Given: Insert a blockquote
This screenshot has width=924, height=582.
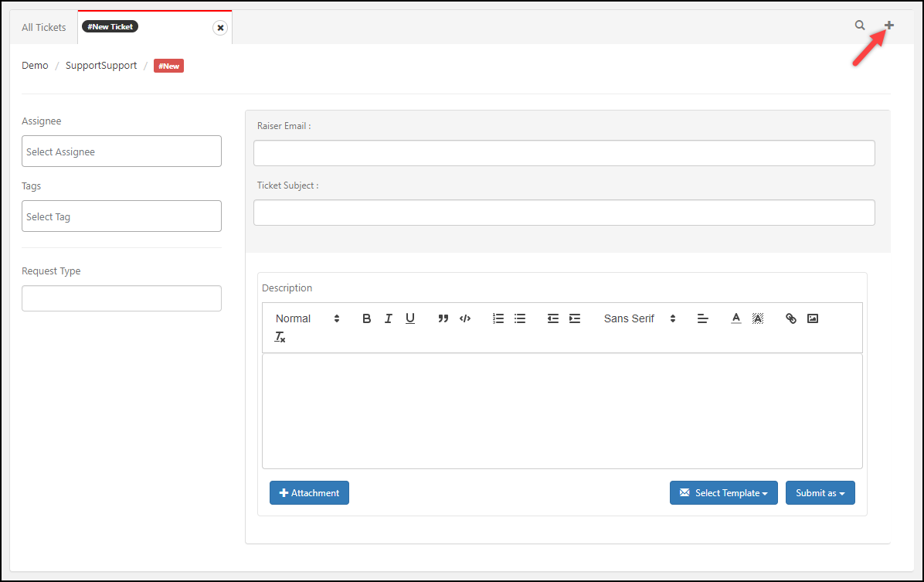Looking at the screenshot, I should click(443, 318).
